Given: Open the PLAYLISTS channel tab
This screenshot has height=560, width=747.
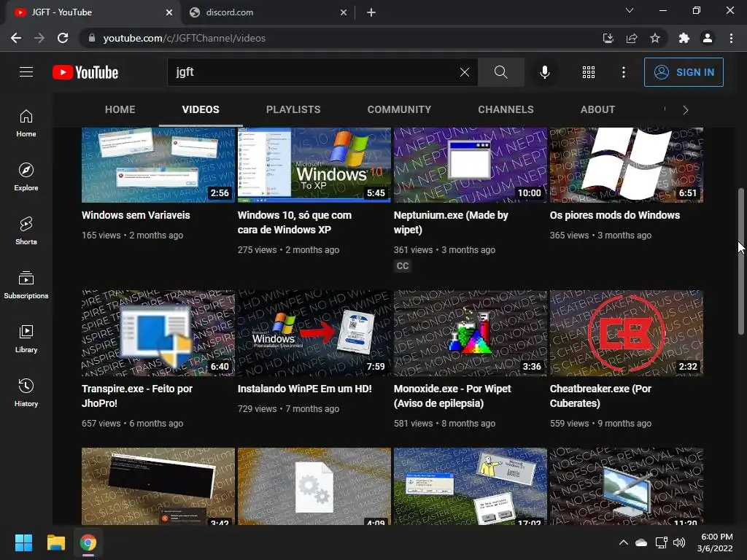Looking at the screenshot, I should 293,109.
